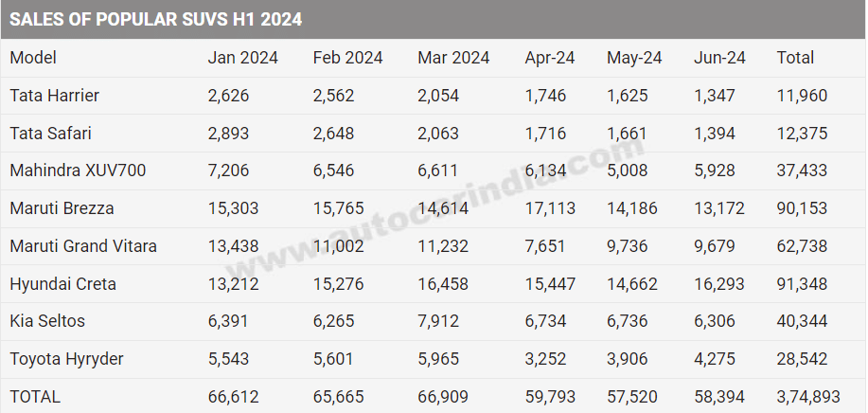Click the Feb 2024 column header
The image size is (868, 413).
pyautogui.click(x=347, y=58)
